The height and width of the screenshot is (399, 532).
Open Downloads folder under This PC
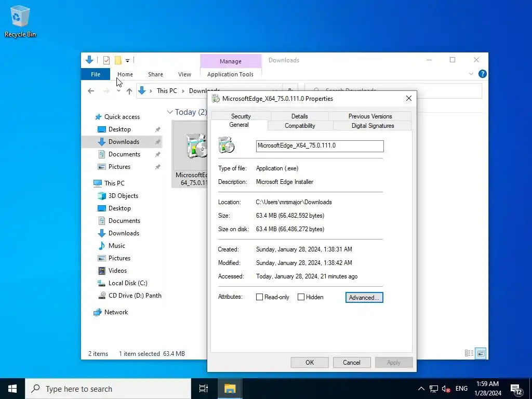click(124, 233)
